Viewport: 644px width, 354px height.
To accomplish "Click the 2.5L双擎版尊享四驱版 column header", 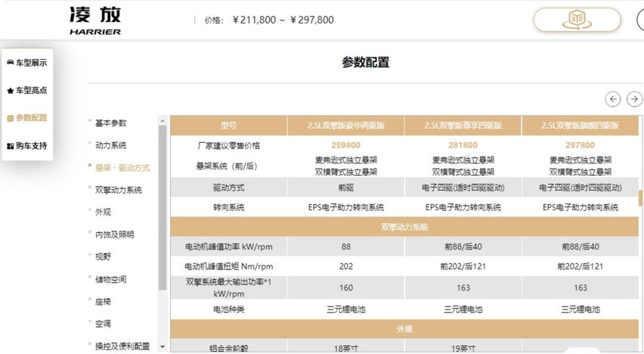I will point(463,126).
